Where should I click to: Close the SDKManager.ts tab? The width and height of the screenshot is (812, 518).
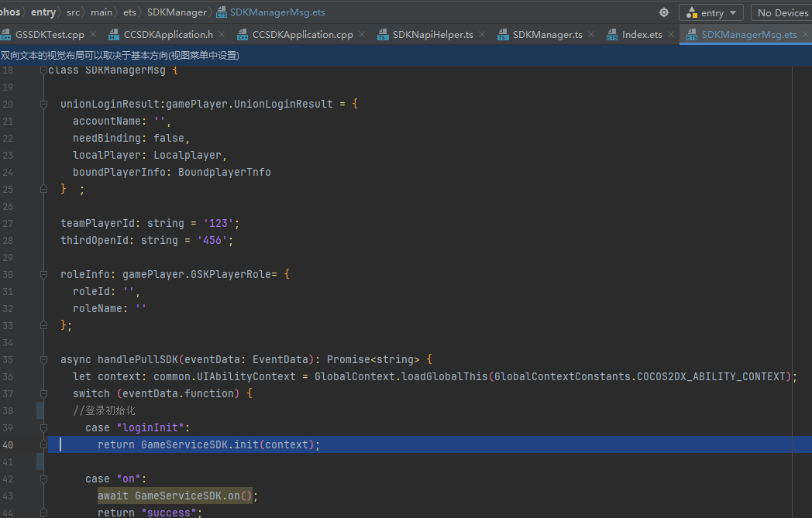591,34
